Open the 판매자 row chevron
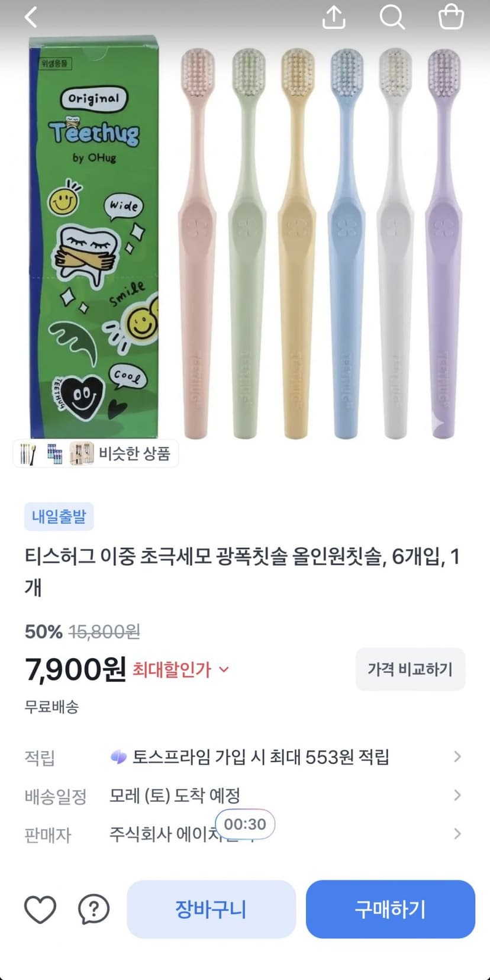Image resolution: width=490 pixels, height=980 pixels. click(457, 834)
